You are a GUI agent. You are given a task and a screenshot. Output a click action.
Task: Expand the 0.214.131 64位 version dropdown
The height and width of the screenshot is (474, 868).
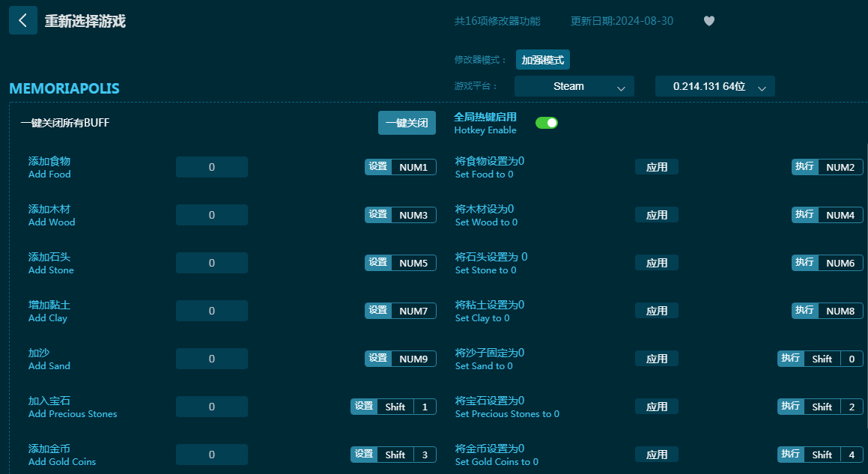tap(714, 86)
